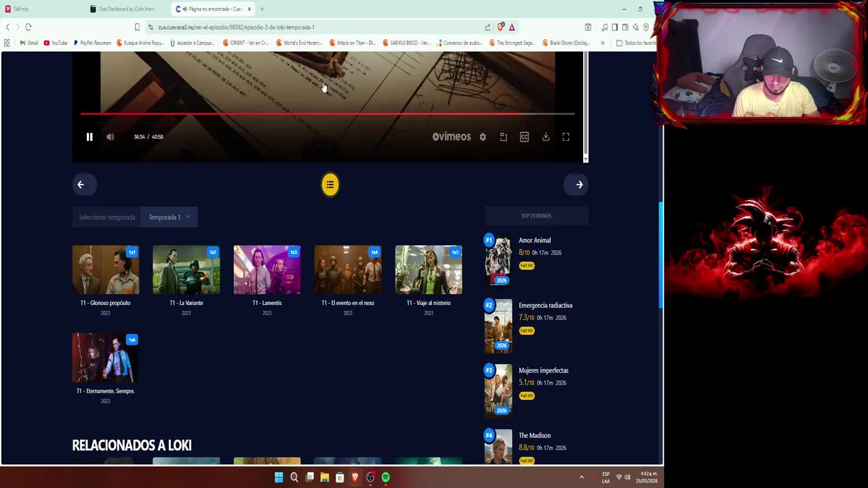Viewport: 868px width, 488px height.
Task: Open File Explorer from taskbar
Action: tap(325, 478)
